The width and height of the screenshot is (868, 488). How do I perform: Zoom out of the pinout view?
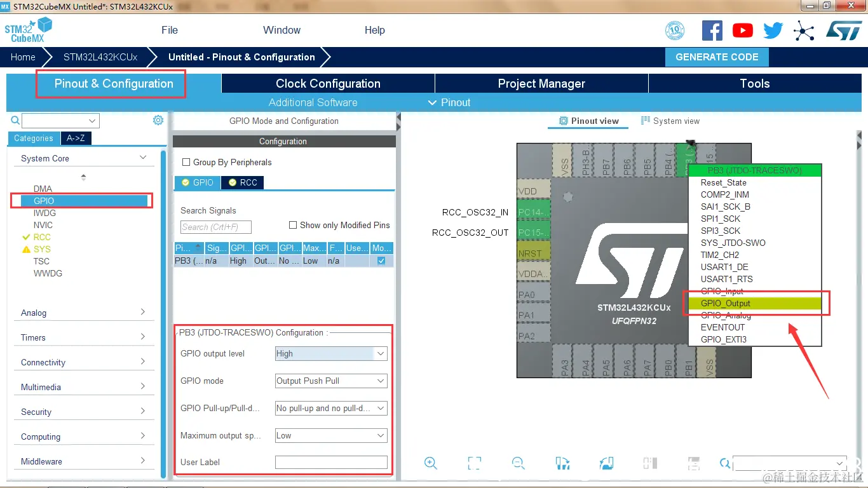pyautogui.click(x=519, y=463)
